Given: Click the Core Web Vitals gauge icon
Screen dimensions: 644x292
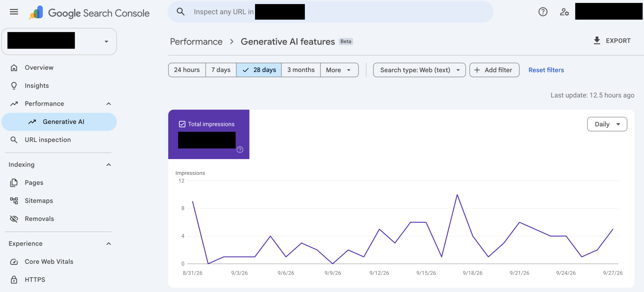Looking at the screenshot, I should pos(14,262).
